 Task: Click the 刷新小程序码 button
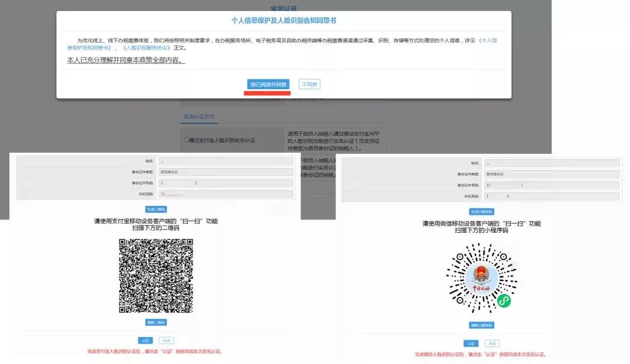[x=481, y=325]
